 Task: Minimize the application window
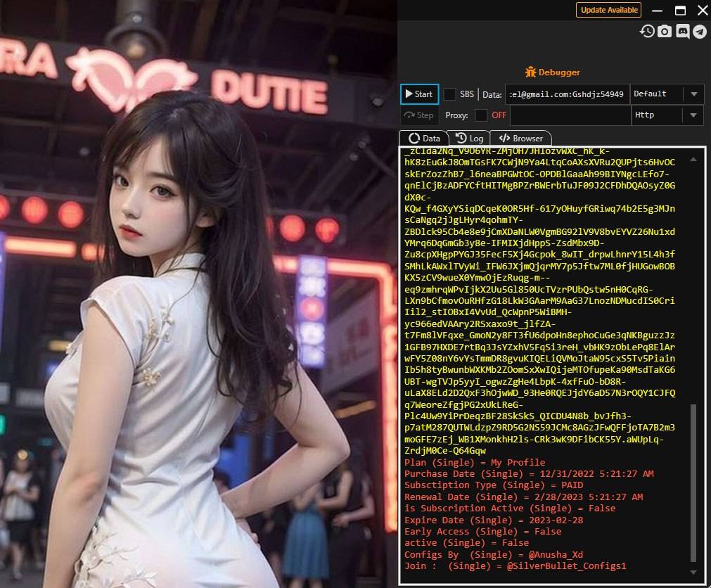click(657, 11)
